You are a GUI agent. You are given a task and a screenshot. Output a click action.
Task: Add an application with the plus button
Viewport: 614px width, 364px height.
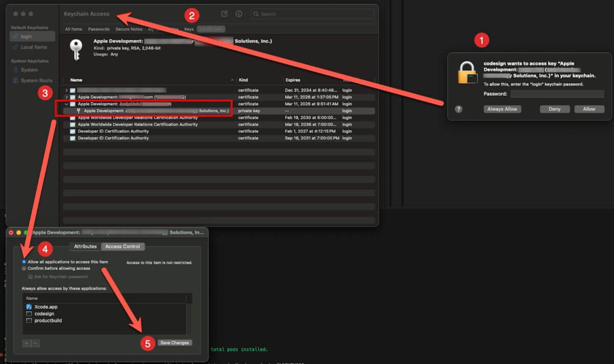tap(27, 343)
